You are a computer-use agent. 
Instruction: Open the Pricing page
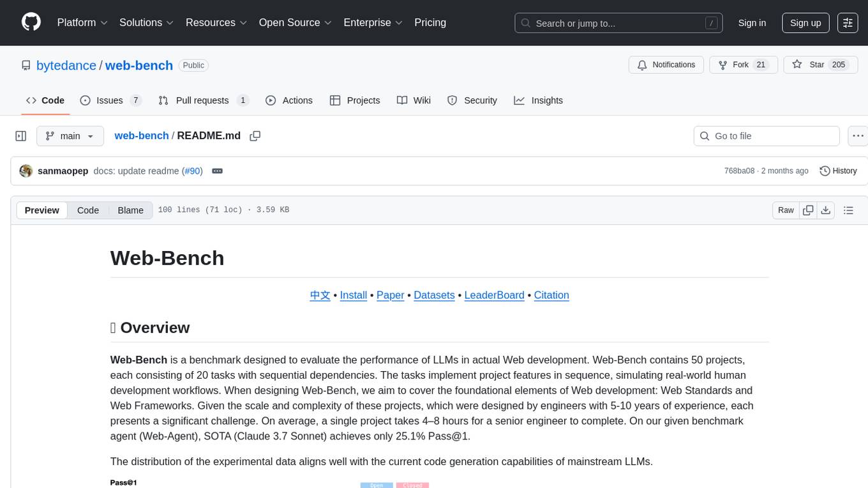pyautogui.click(x=430, y=22)
